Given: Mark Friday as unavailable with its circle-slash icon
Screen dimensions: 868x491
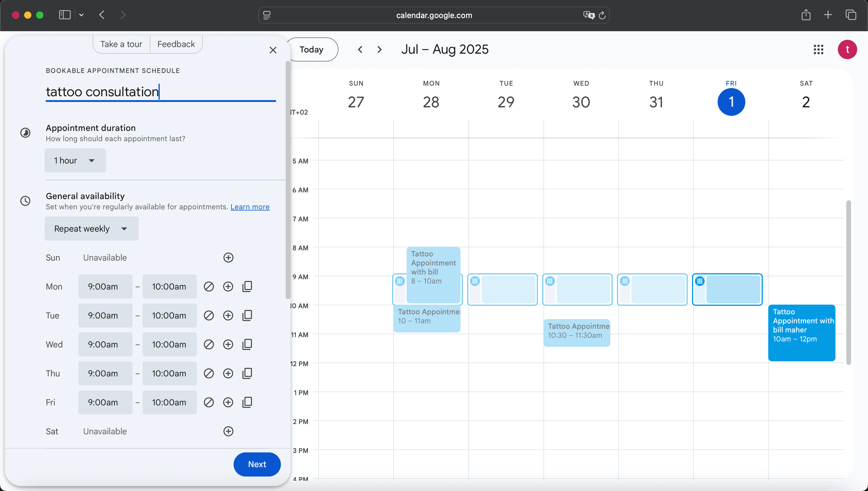Looking at the screenshot, I should pos(209,402).
